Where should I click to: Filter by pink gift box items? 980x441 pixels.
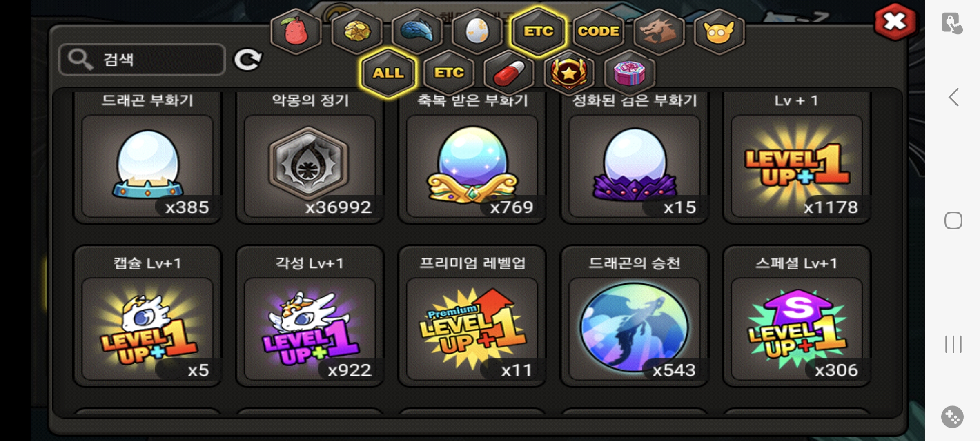(629, 73)
